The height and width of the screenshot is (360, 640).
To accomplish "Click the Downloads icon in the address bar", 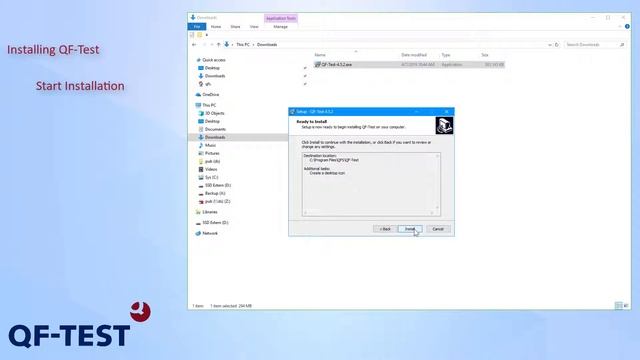I will 227,44.
